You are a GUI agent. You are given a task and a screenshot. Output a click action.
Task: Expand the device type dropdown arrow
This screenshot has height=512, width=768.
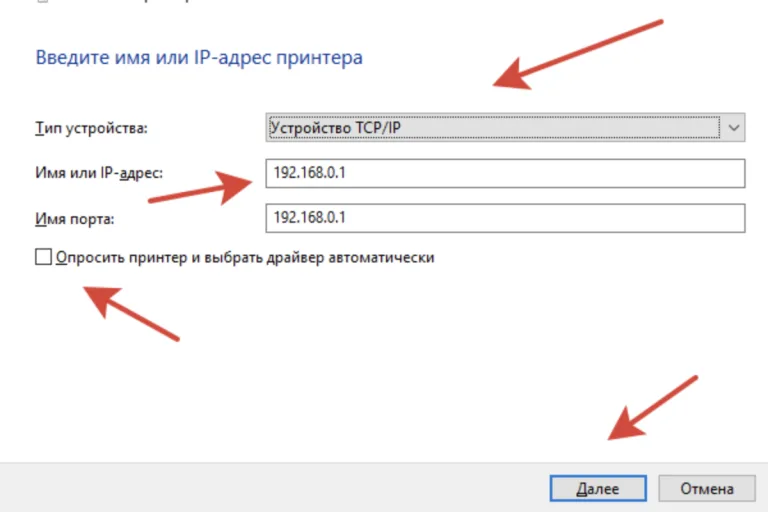tap(733, 128)
